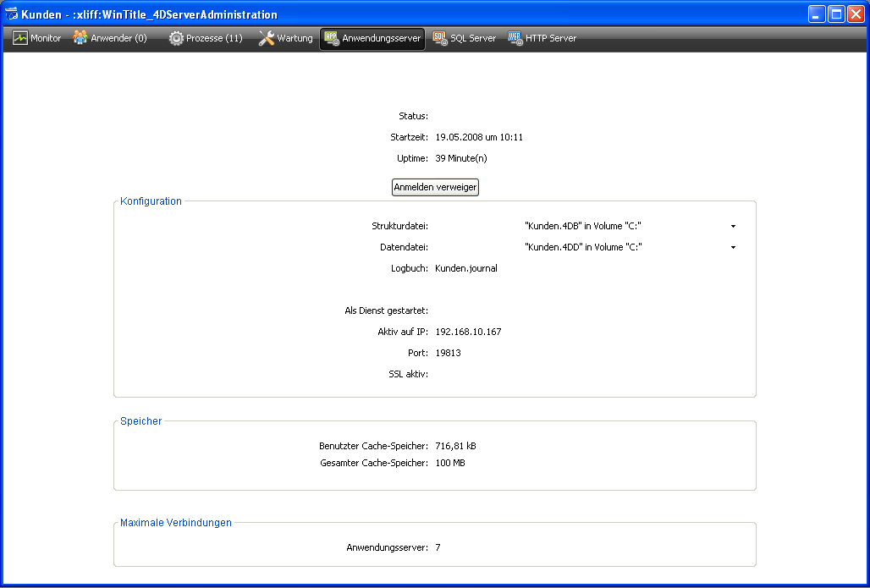The height and width of the screenshot is (588, 870).
Task: Click the start time 19.05.2008 um 10:11
Action: [479, 137]
